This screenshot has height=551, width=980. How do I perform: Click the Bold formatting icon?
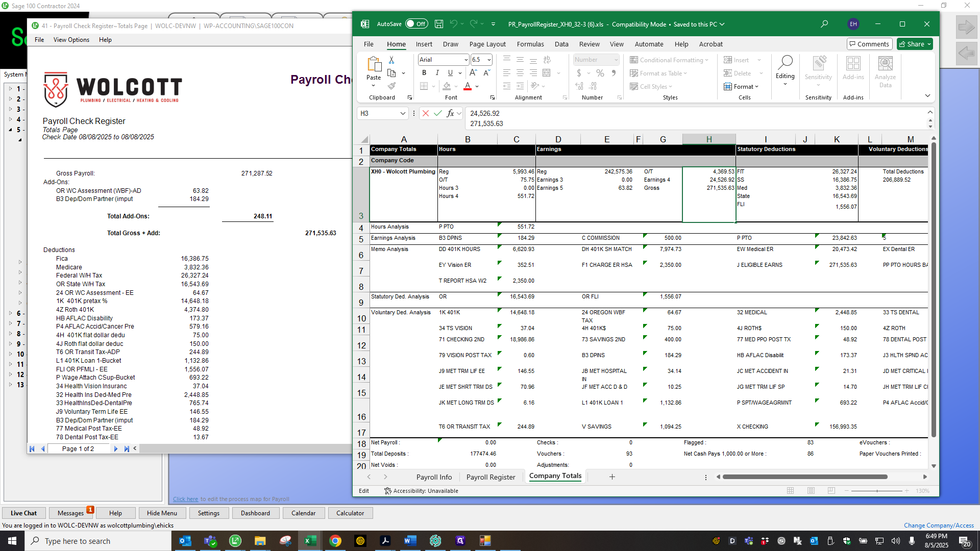pos(424,73)
